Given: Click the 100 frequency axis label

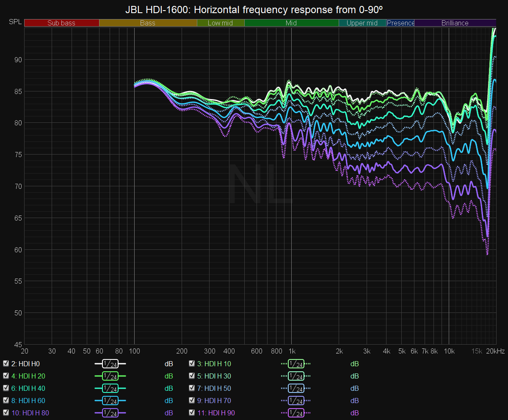Looking at the screenshot, I should 134,351.
